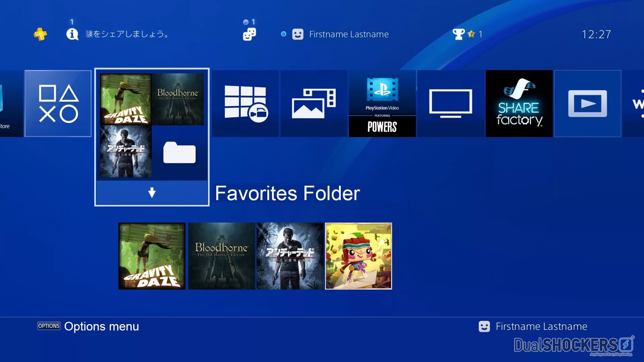The width and height of the screenshot is (644, 362).
Task: Check the system clock display at 12:27
Action: pos(597,34)
